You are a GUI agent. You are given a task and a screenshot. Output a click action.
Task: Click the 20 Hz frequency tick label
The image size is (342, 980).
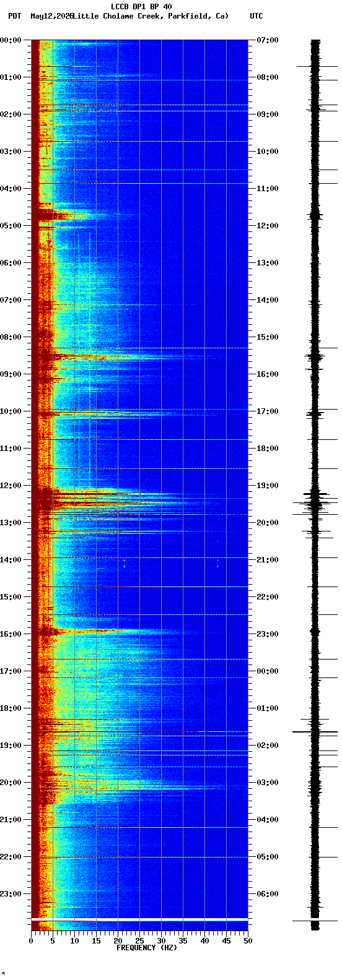[x=118, y=941]
